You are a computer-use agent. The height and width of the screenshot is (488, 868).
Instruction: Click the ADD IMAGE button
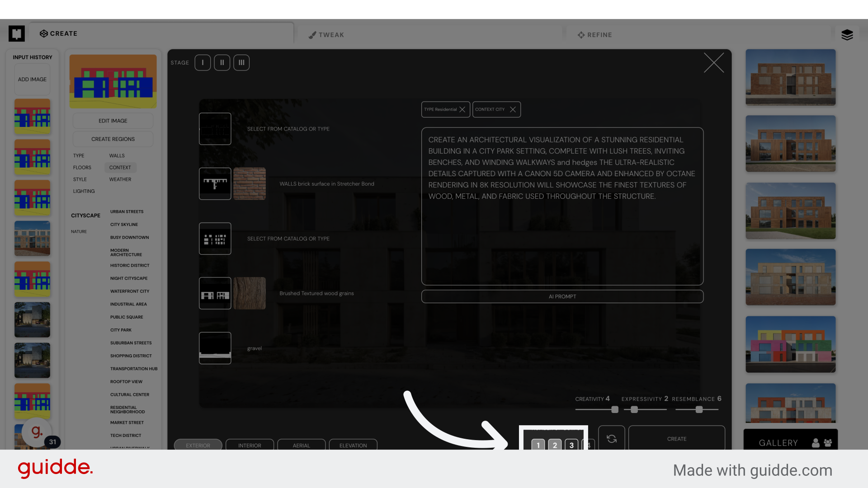[x=32, y=80]
